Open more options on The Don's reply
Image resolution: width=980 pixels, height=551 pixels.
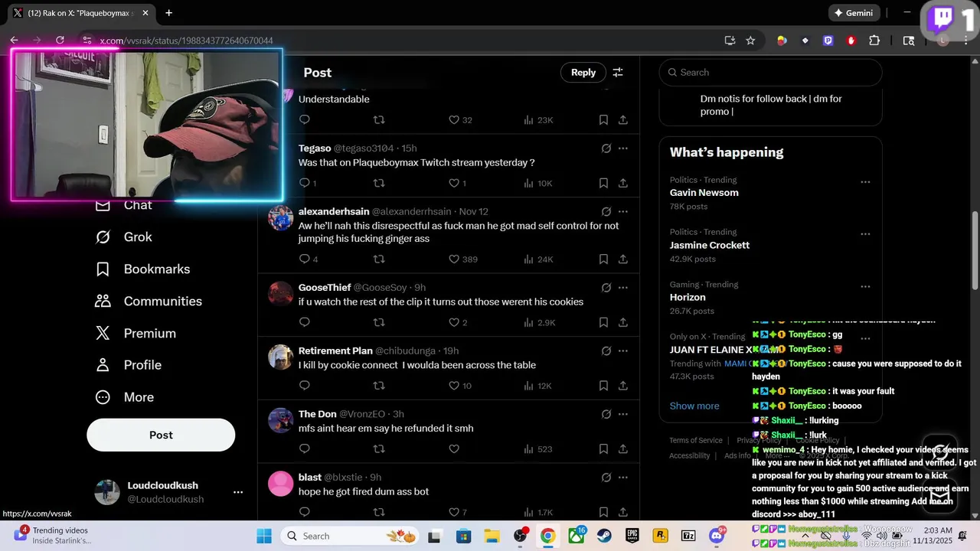pos(623,414)
